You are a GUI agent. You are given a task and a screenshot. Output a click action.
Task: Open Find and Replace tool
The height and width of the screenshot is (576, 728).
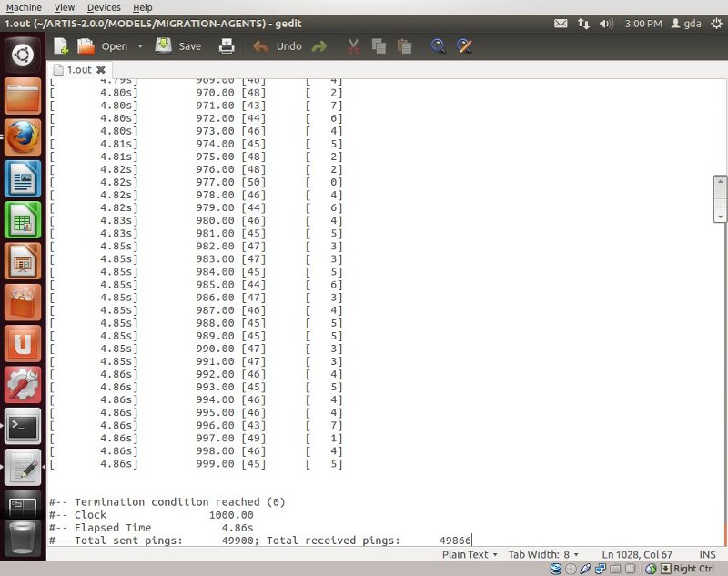[464, 46]
